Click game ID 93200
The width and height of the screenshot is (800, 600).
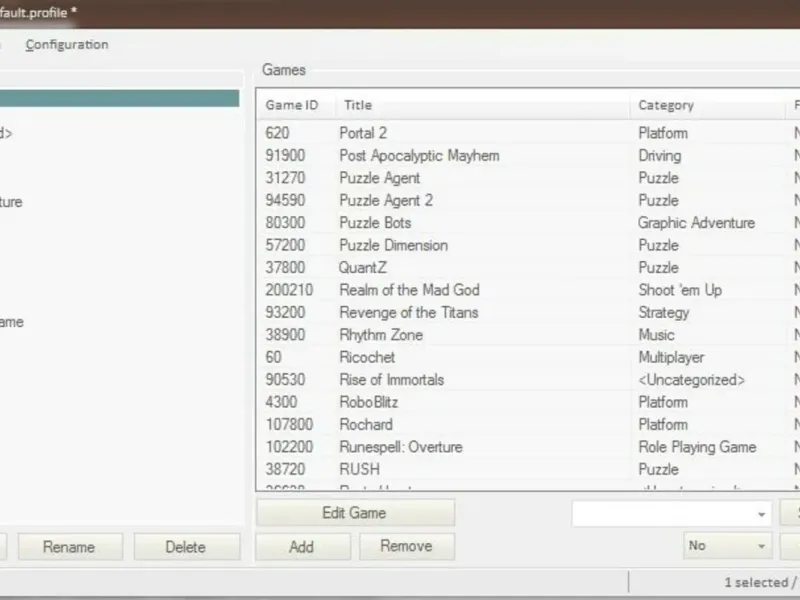point(285,313)
